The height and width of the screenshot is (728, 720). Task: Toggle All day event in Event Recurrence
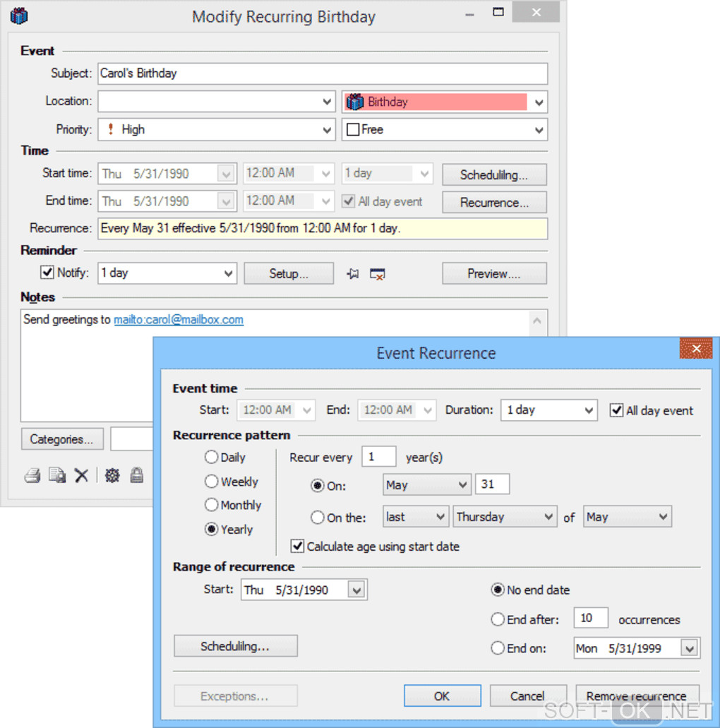pyautogui.click(x=616, y=410)
